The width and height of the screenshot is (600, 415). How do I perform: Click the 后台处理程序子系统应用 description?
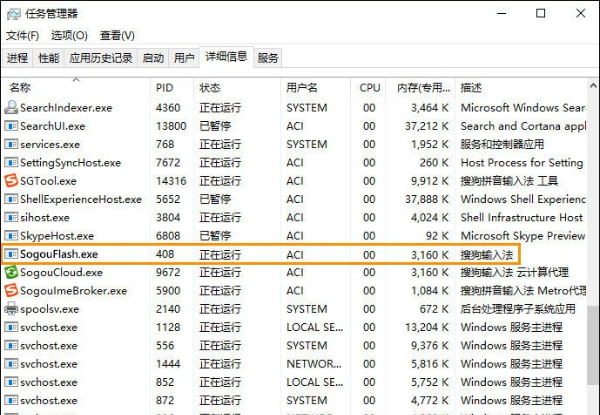click(x=518, y=309)
